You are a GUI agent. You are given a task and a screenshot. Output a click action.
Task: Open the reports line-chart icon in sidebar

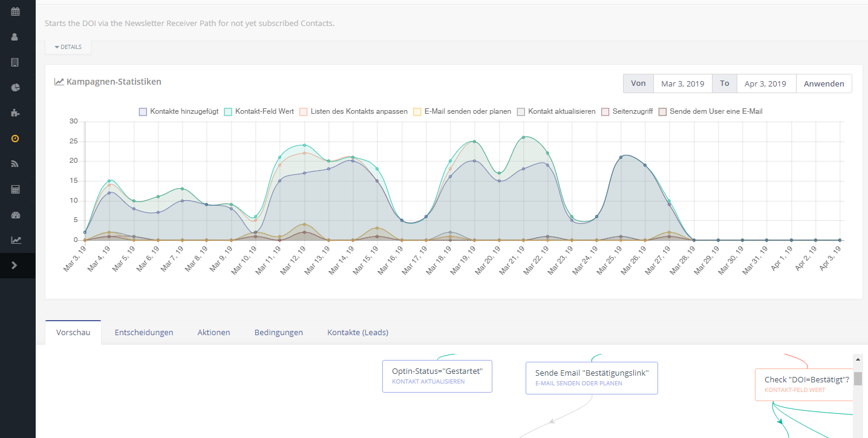[15, 240]
